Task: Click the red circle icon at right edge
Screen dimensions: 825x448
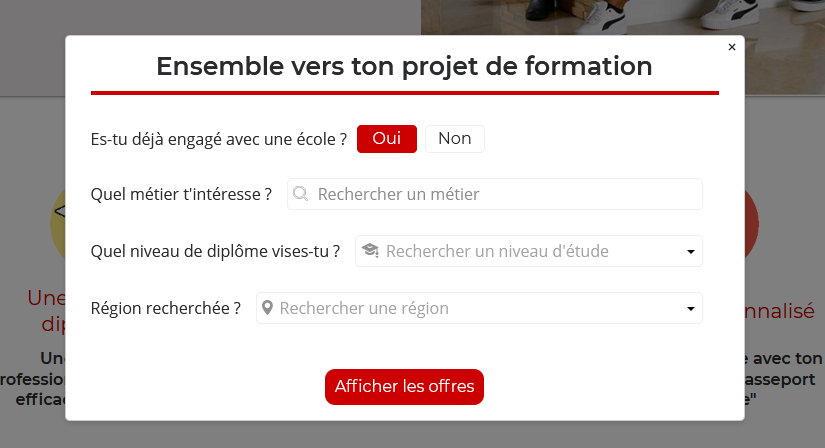Action: pos(752,221)
